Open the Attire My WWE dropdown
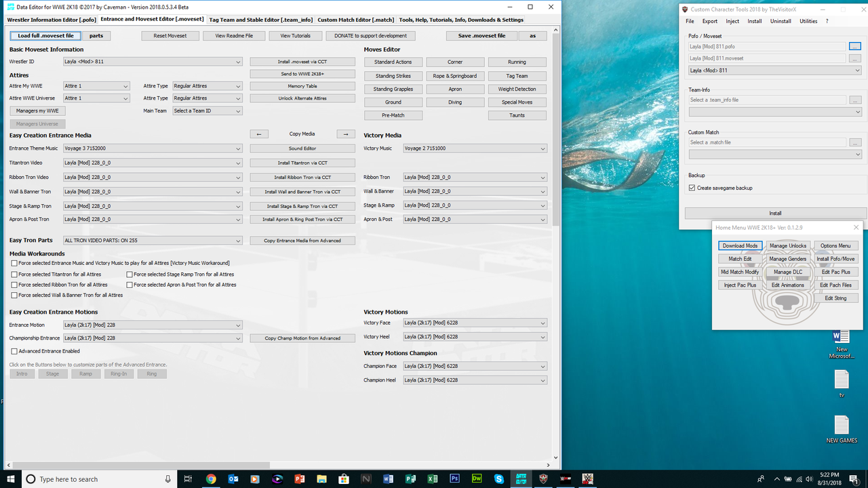868x488 pixels. (x=96, y=86)
